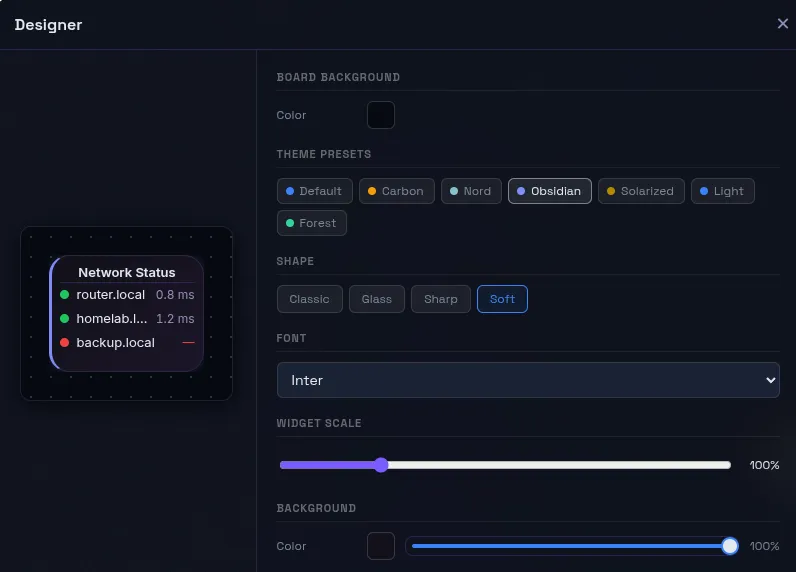Apply the Light theme preset
796x572 pixels.
722,191
